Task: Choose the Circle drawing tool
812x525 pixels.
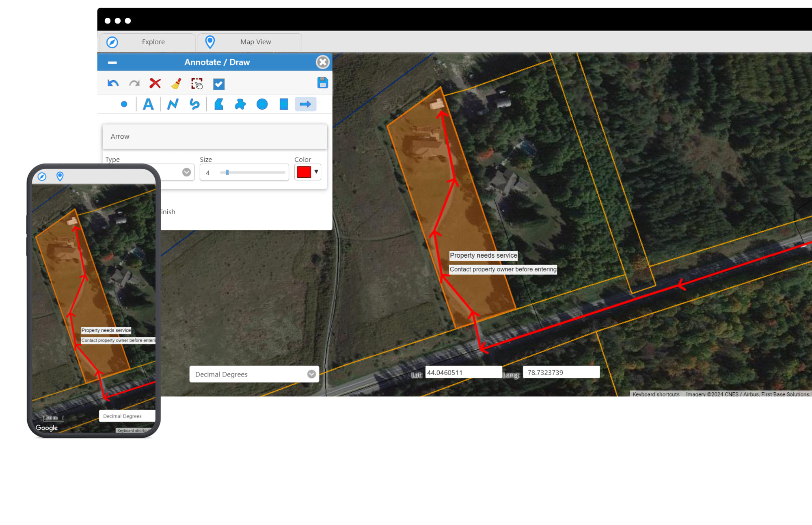Action: click(262, 104)
